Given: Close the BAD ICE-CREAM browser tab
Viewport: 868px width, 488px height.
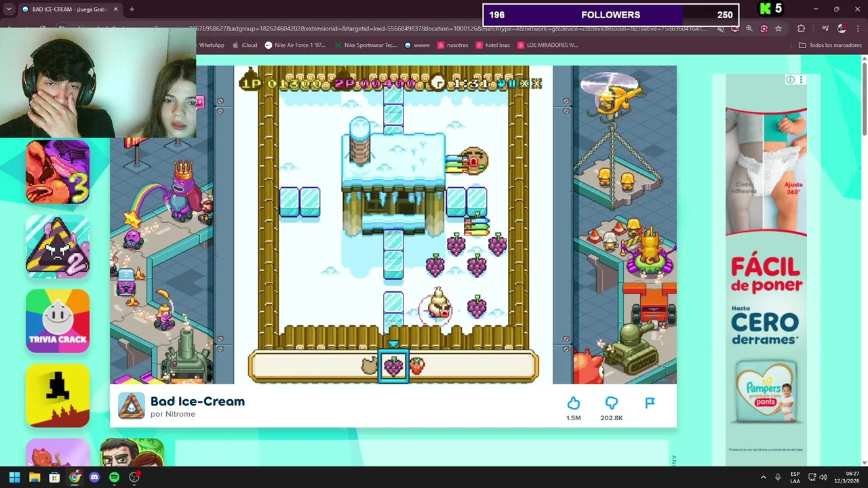Looking at the screenshot, I should (x=115, y=9).
